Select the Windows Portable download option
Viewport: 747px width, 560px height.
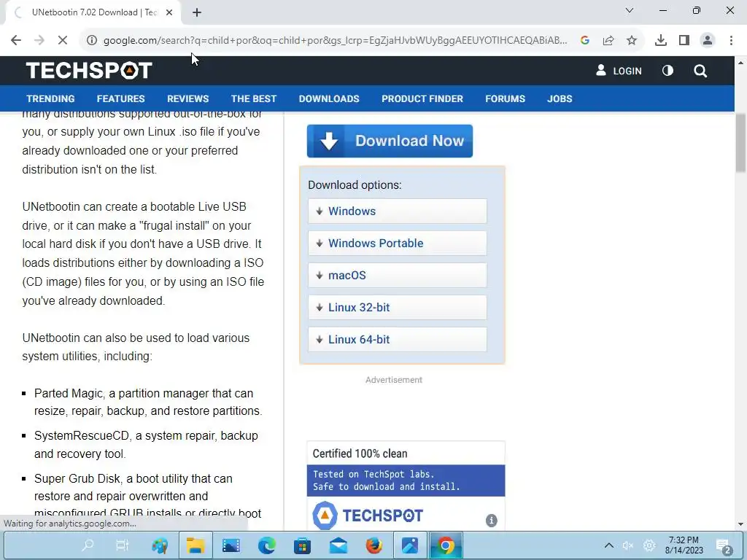(398, 244)
